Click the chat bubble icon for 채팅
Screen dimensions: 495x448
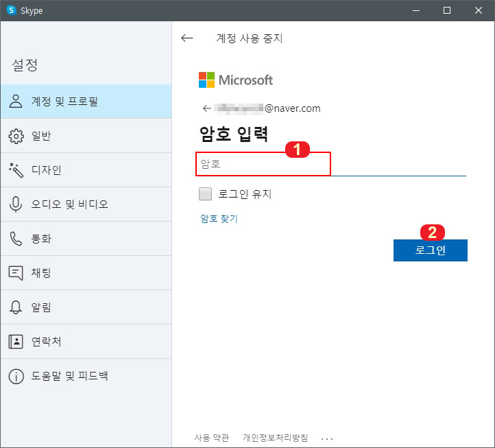click(x=16, y=272)
